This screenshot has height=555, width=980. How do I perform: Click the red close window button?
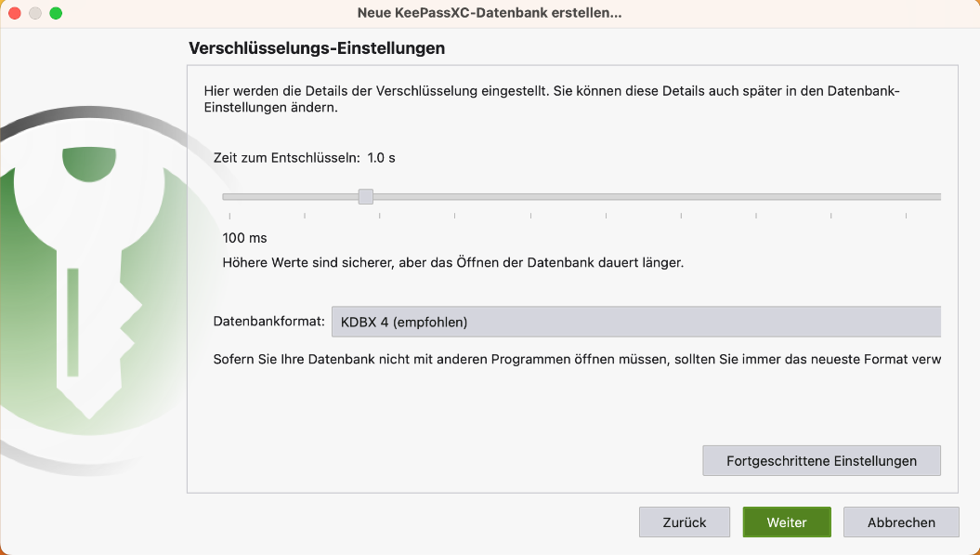coord(15,13)
